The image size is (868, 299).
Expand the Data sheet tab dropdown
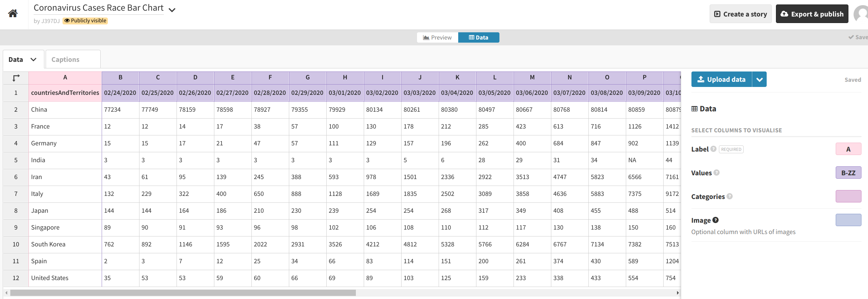(x=33, y=59)
